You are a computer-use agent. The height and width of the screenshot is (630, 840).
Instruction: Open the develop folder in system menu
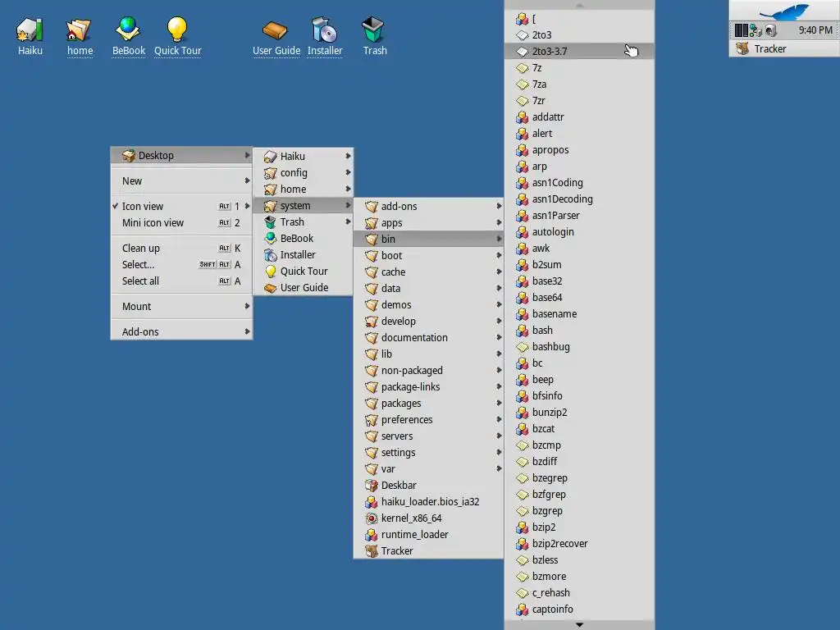click(428, 322)
